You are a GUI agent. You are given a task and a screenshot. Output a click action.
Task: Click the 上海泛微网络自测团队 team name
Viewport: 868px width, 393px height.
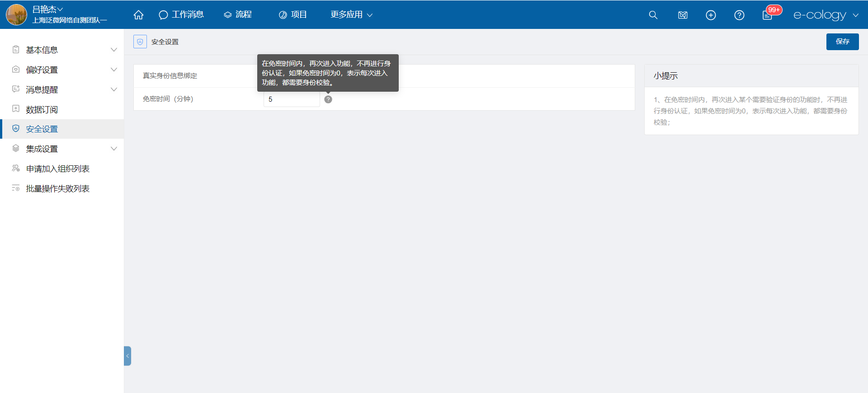click(x=70, y=20)
